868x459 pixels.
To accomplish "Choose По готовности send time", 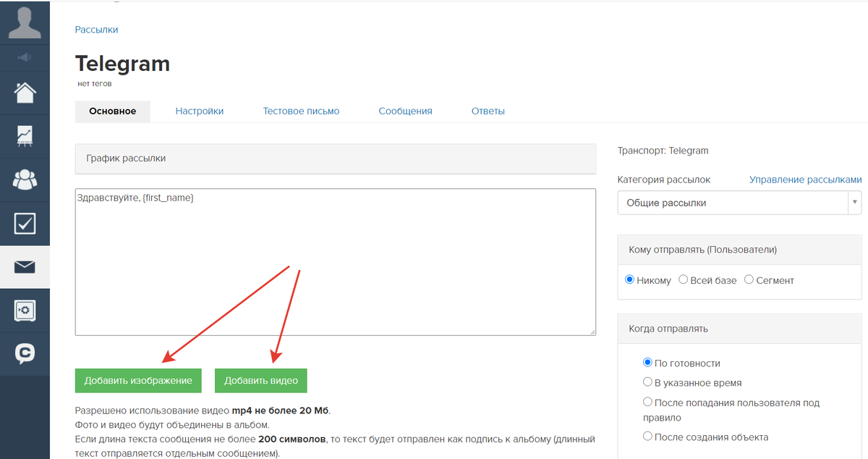I will (648, 363).
